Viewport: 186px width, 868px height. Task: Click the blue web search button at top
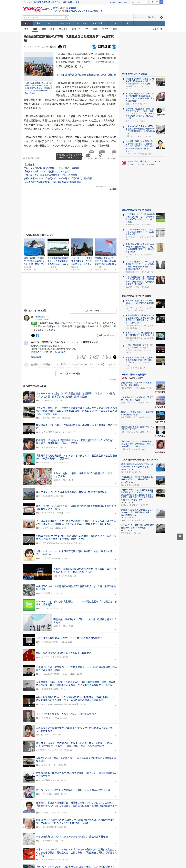[161, 2]
